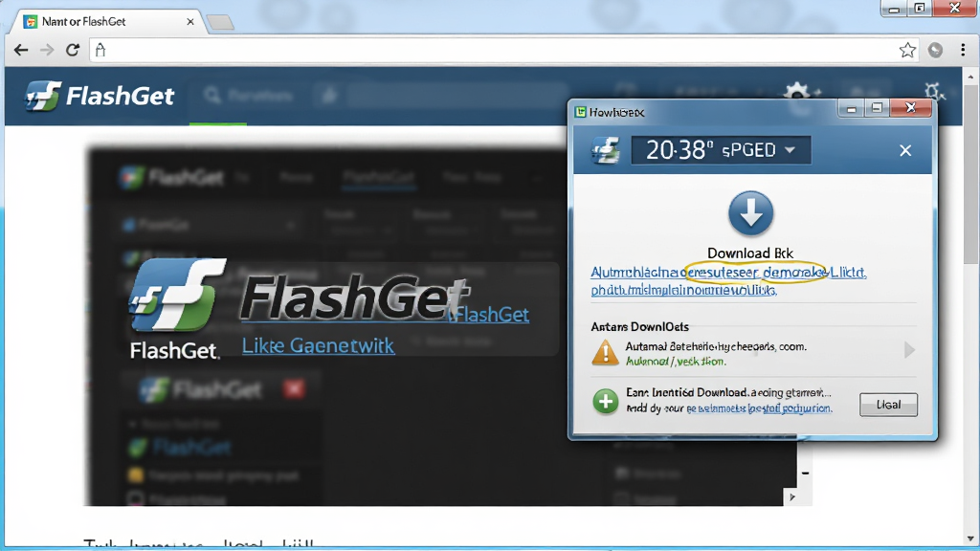Click the Download Bck heading text

[x=750, y=253]
